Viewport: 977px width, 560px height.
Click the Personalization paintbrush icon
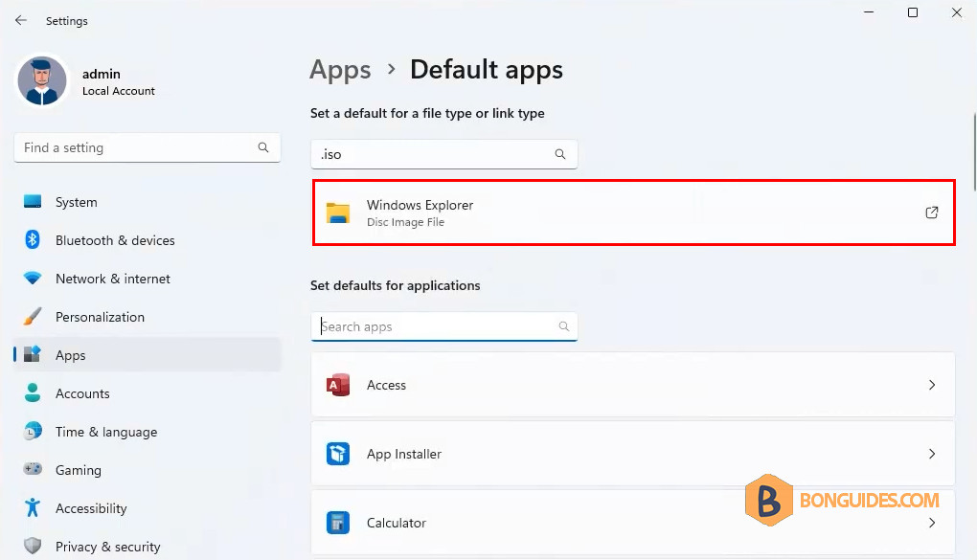click(33, 317)
